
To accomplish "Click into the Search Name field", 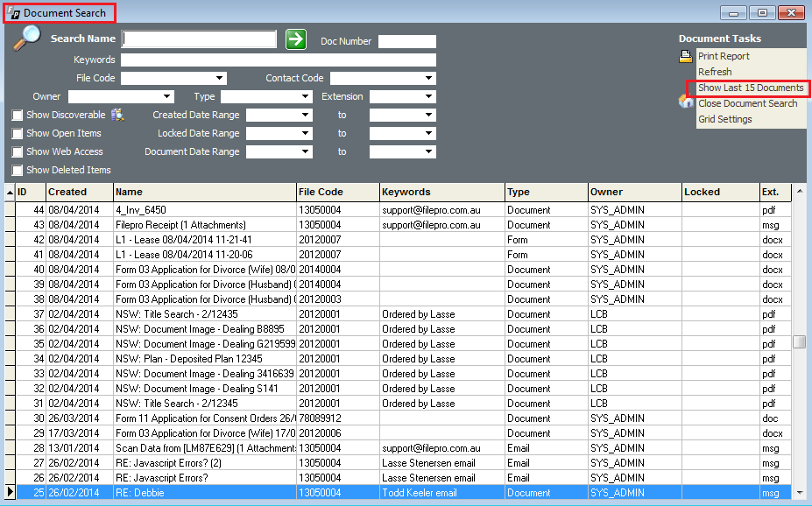I will click(x=199, y=39).
